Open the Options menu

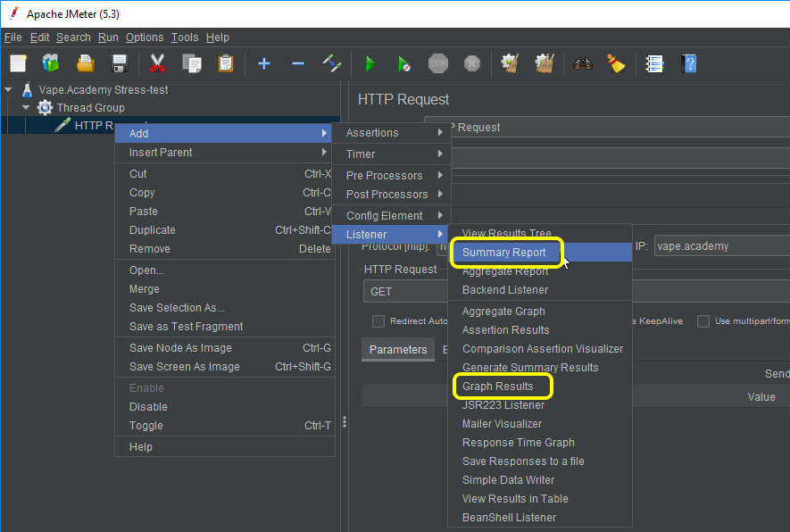coord(144,37)
